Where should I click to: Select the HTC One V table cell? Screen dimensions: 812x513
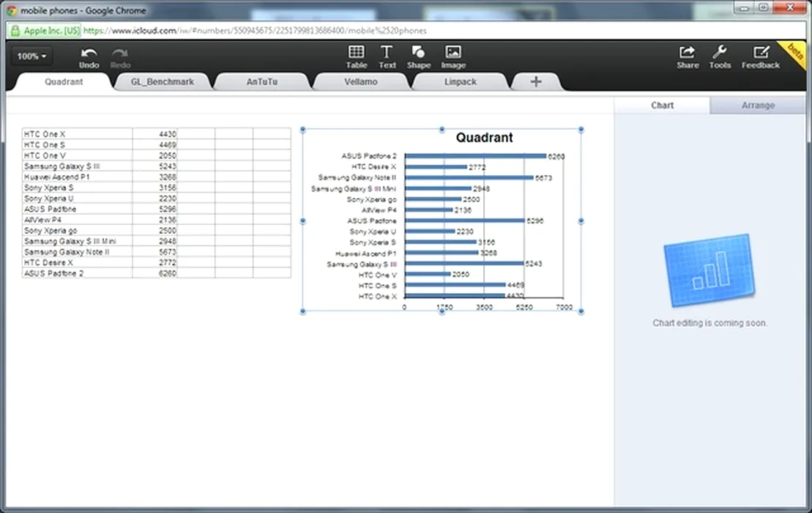pos(77,155)
